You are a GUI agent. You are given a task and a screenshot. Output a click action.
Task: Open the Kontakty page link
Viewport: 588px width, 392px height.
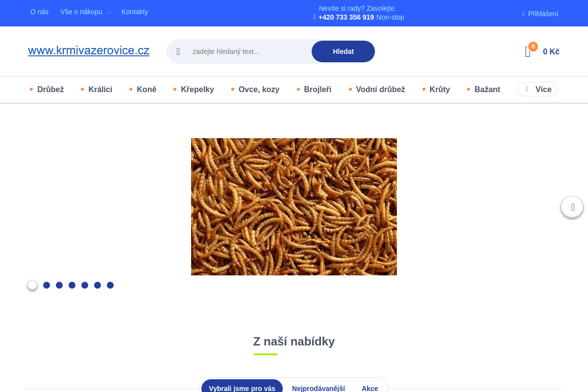[135, 12]
